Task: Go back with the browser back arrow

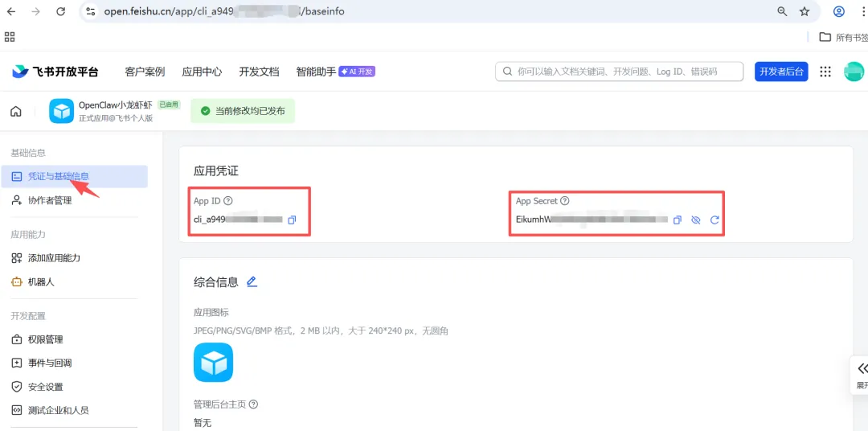Action: (11, 11)
